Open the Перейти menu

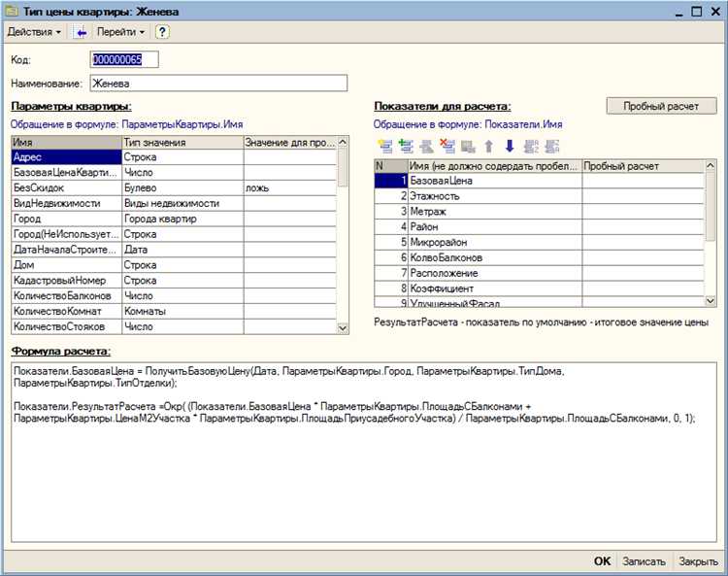click(120, 32)
